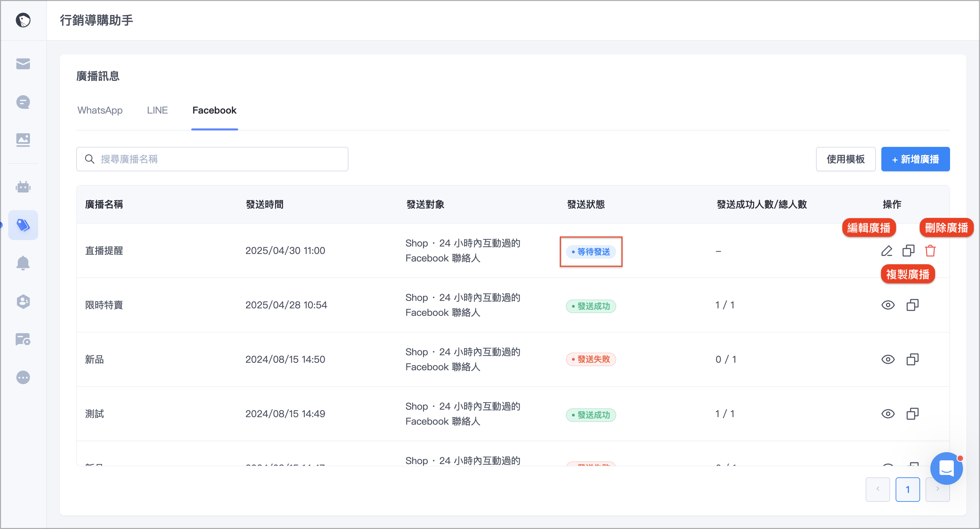Image resolution: width=980 pixels, height=529 pixels.
Task: Click the 直播提醒 broadcast name
Action: coord(104,251)
